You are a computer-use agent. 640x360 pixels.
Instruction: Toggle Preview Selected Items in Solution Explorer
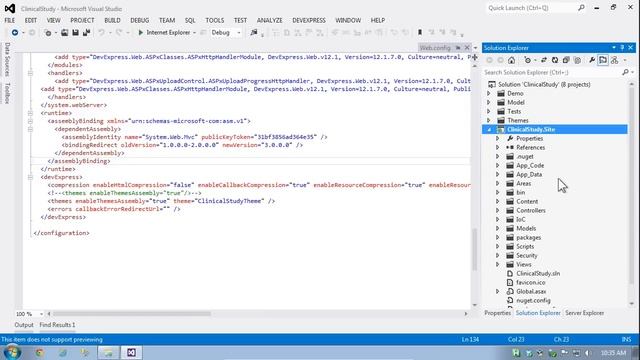pos(603,60)
